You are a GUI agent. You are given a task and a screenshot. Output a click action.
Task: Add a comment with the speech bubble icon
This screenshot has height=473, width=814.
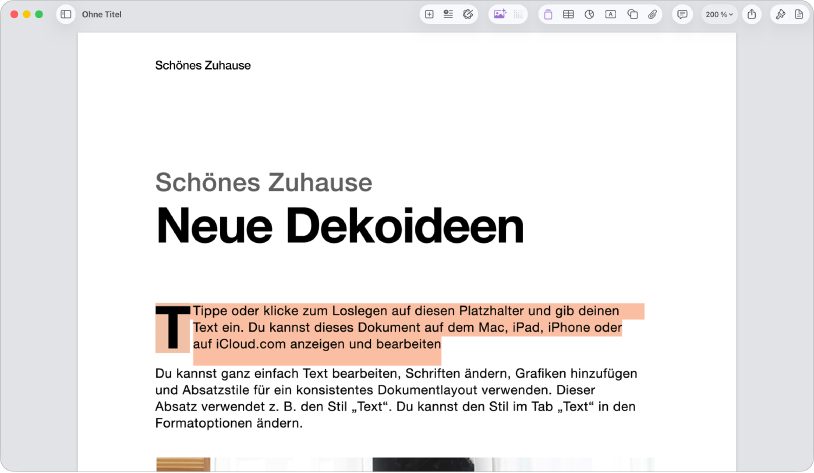coord(682,15)
